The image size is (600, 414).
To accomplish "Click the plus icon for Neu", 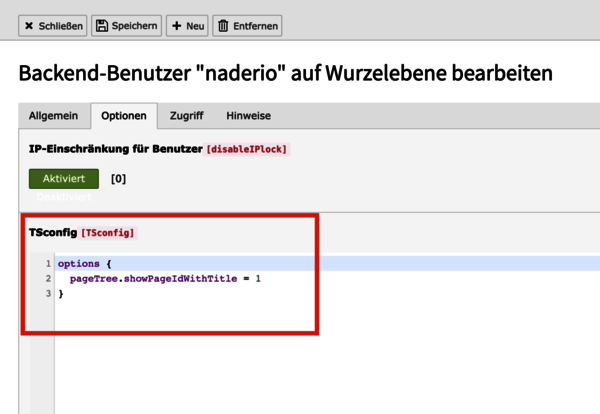I will coord(177,26).
